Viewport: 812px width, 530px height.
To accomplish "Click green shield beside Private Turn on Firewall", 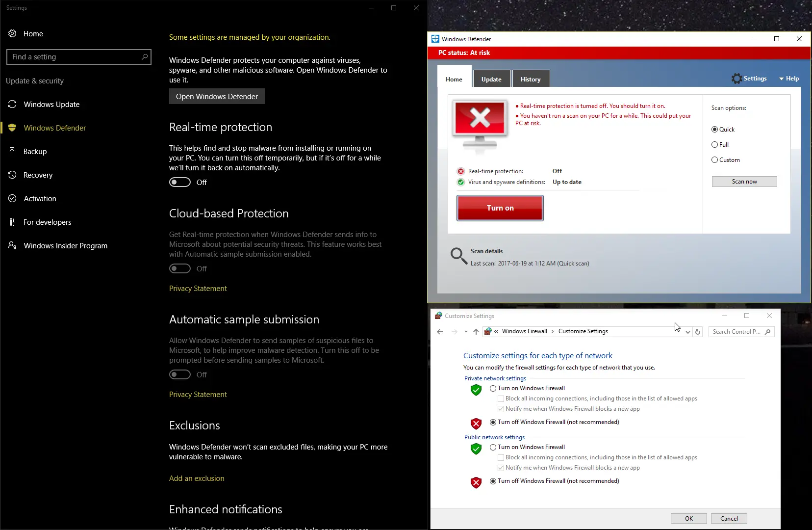I will point(476,390).
